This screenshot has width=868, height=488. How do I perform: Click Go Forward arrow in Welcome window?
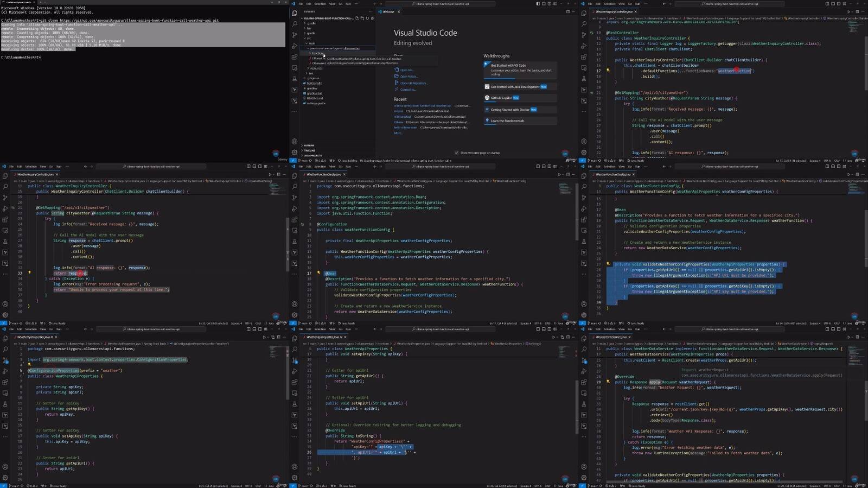[381, 4]
